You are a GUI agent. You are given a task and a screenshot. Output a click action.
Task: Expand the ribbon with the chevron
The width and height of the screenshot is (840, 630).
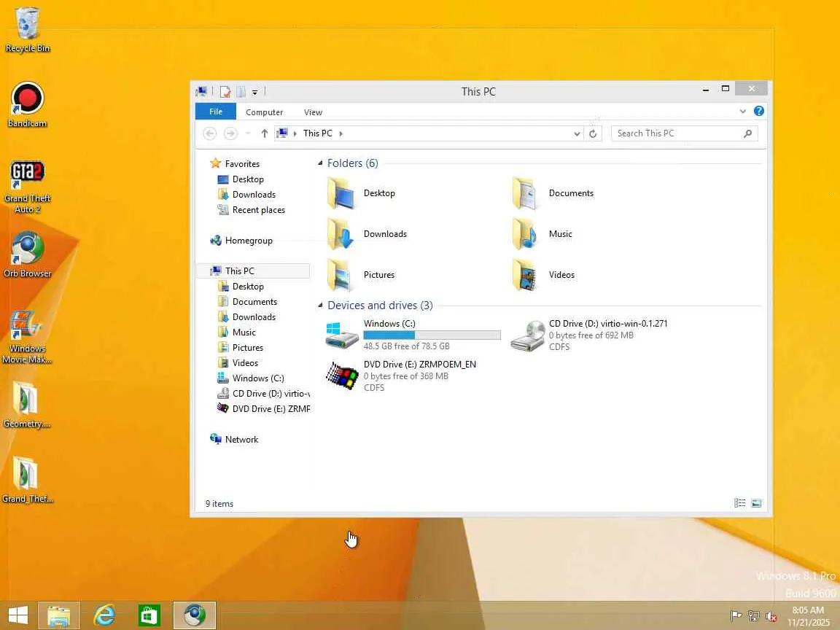[742, 112]
